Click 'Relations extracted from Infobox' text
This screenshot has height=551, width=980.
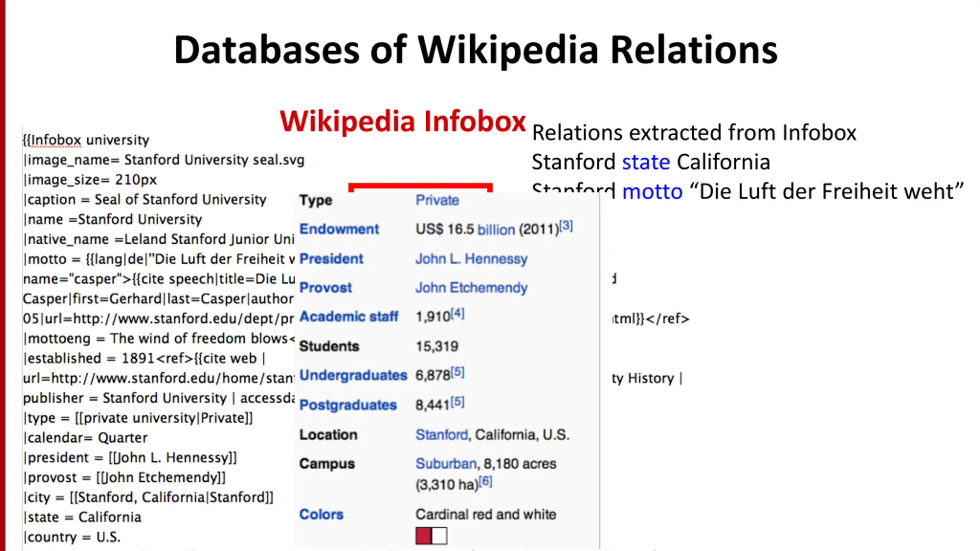(694, 133)
